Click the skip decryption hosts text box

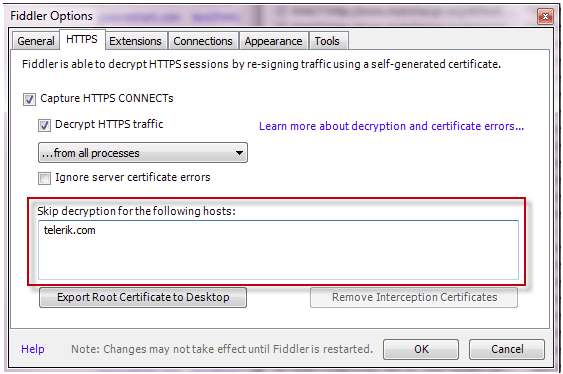(x=278, y=250)
